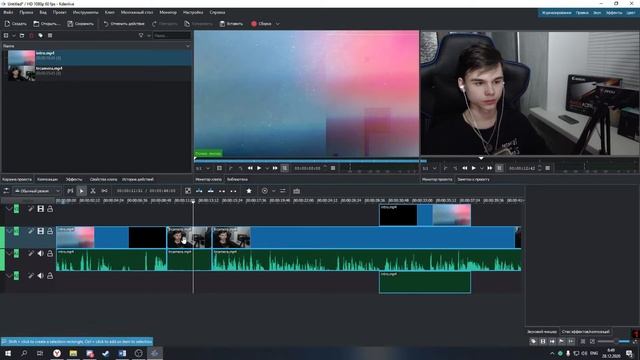Screen dimensions: 640x360
Task: Open the Инструменты menu
Action: tap(85, 12)
